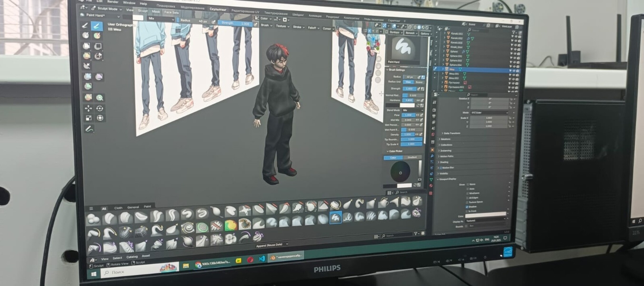This screenshot has width=644, height=286.
Task: Toggle strength pressure sensitivity in header
Action: 255,25
